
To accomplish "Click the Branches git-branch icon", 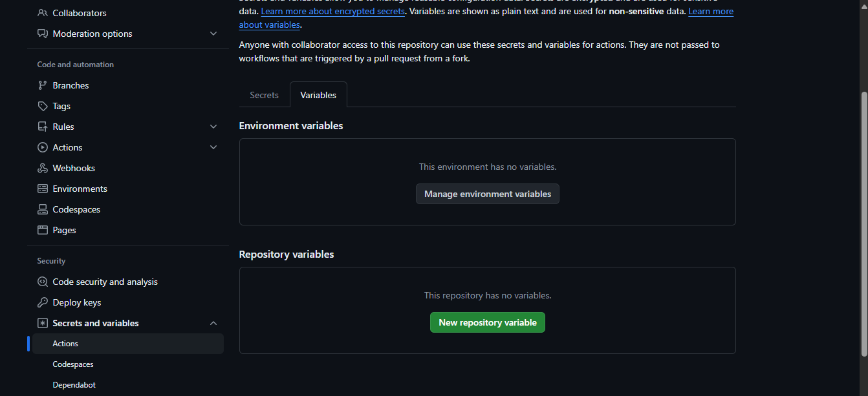I will 43,85.
